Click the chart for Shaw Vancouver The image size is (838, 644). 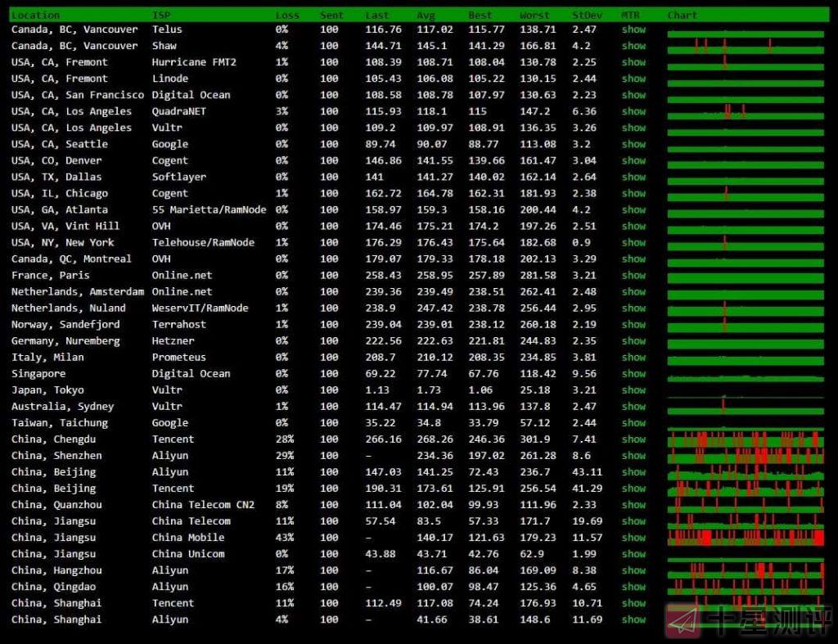click(x=746, y=47)
